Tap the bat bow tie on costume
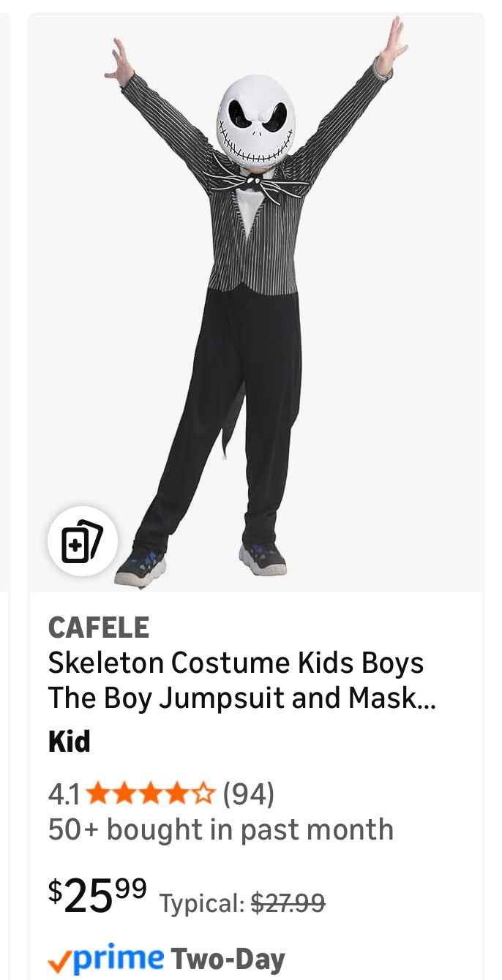 [x=256, y=183]
